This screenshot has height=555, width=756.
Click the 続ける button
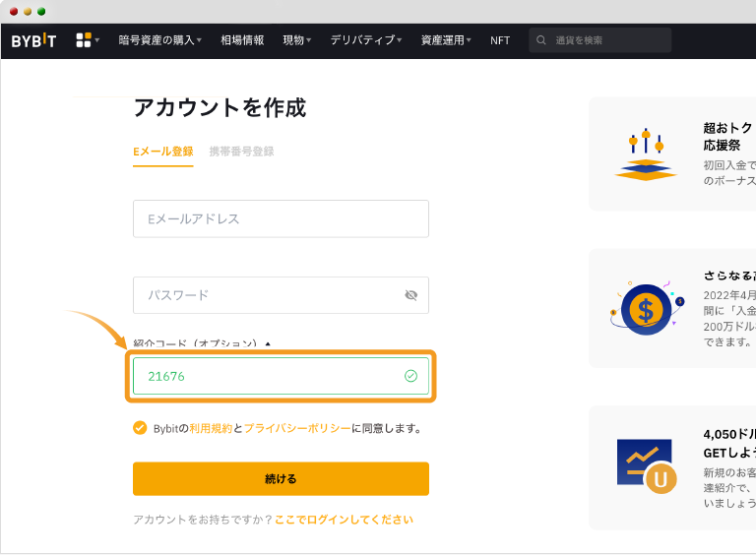282,478
